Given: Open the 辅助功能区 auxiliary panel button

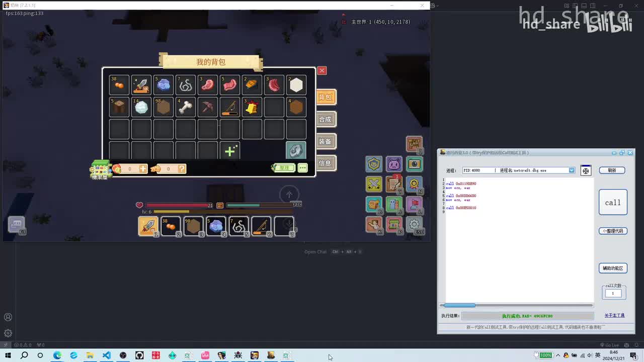Looking at the screenshot, I should tap(613, 268).
